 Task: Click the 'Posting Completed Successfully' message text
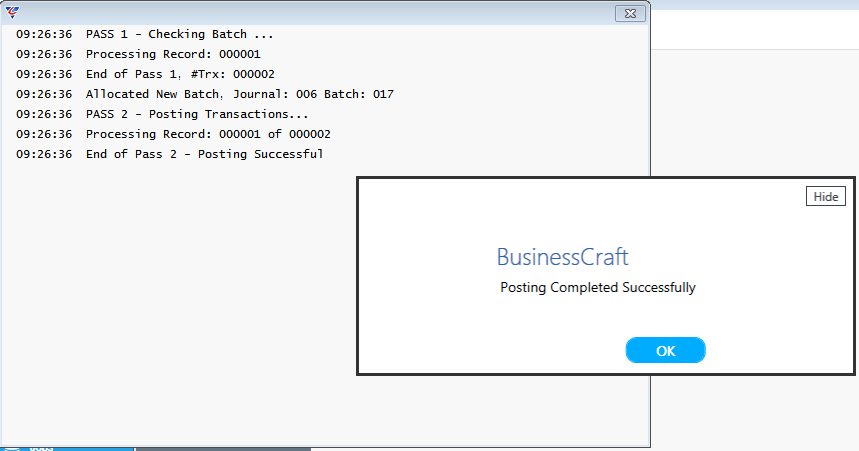[x=598, y=288]
